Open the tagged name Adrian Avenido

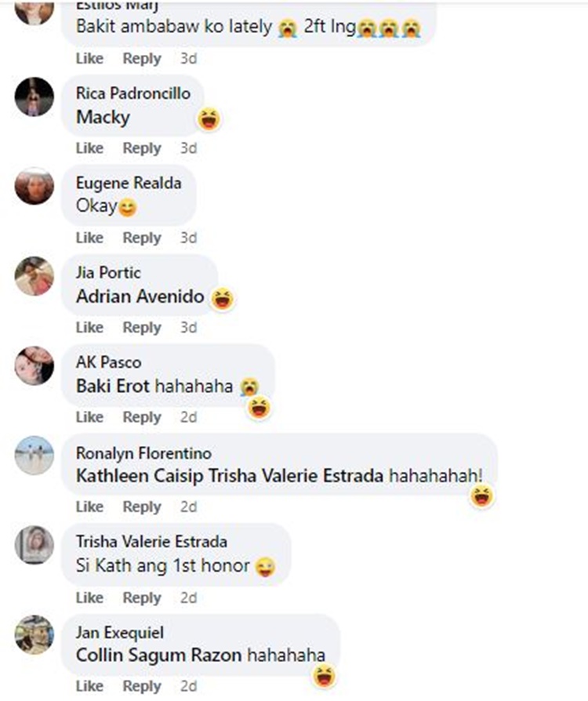click(140, 296)
